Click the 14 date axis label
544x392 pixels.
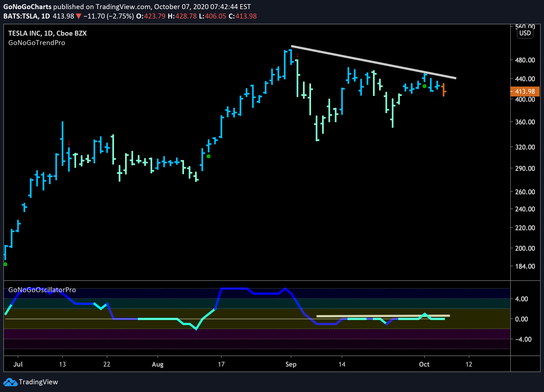(x=342, y=364)
